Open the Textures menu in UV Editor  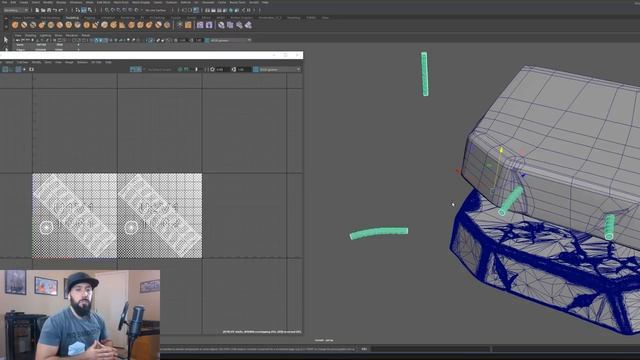coord(82,62)
